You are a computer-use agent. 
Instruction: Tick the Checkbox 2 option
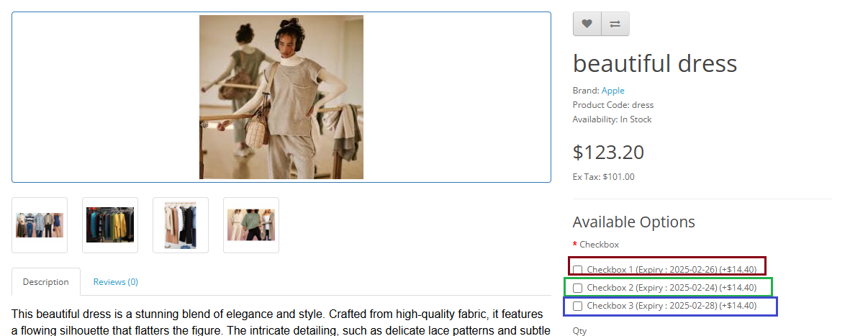[x=578, y=288]
